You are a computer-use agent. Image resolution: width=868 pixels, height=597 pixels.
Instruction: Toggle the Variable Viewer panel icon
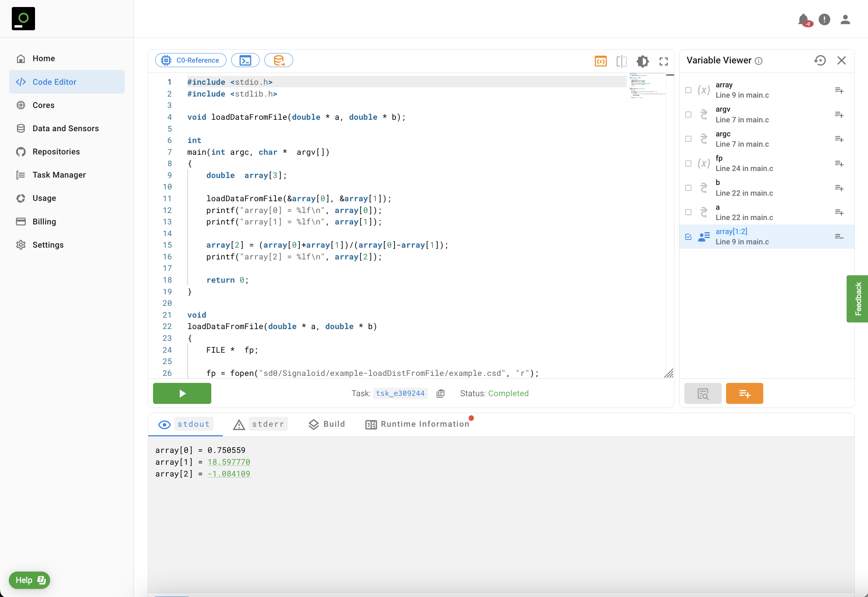coord(600,61)
